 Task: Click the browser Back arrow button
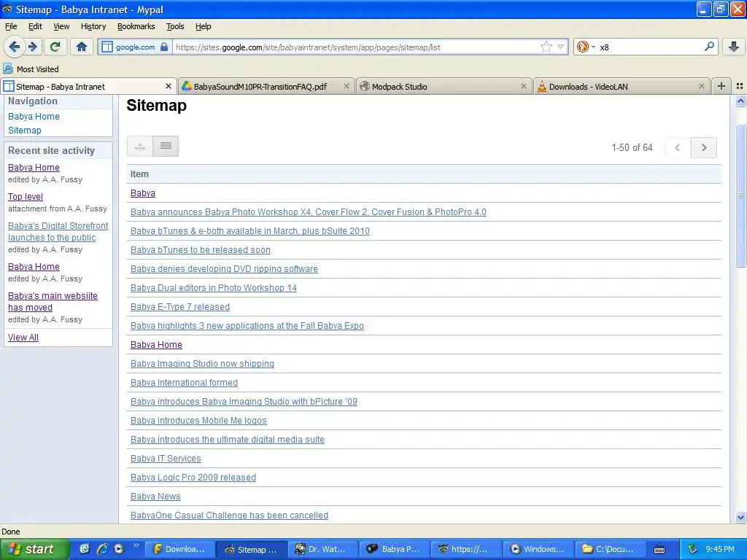point(15,47)
